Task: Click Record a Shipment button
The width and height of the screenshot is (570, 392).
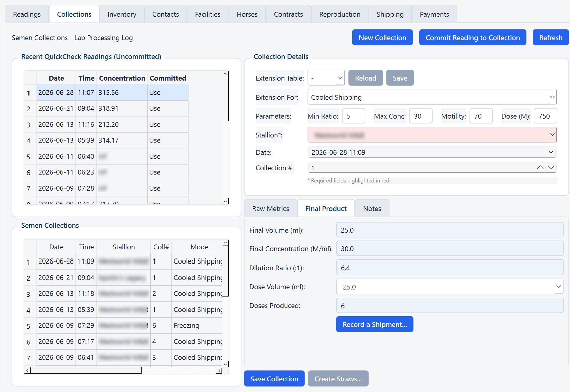Action: click(x=375, y=324)
